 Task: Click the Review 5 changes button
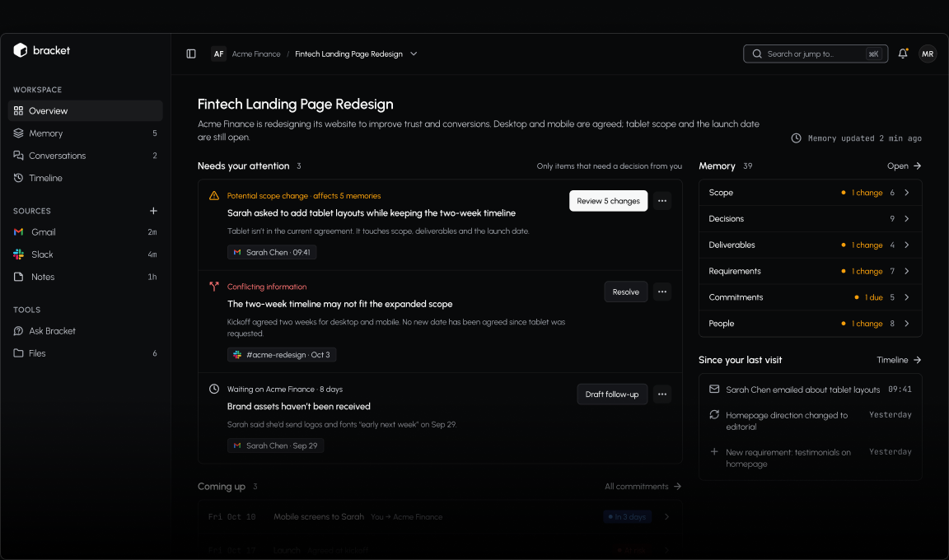point(608,201)
